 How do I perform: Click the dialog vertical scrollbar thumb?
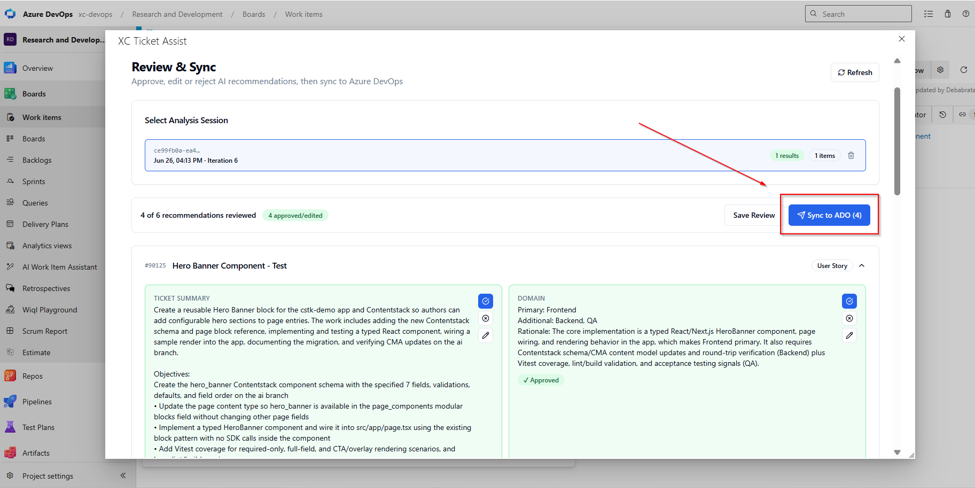pyautogui.click(x=897, y=141)
